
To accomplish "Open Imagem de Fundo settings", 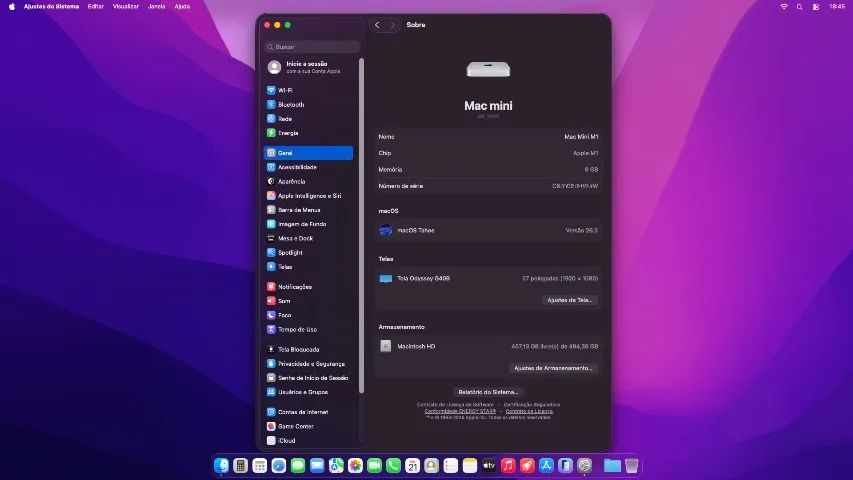I will tap(308, 224).
